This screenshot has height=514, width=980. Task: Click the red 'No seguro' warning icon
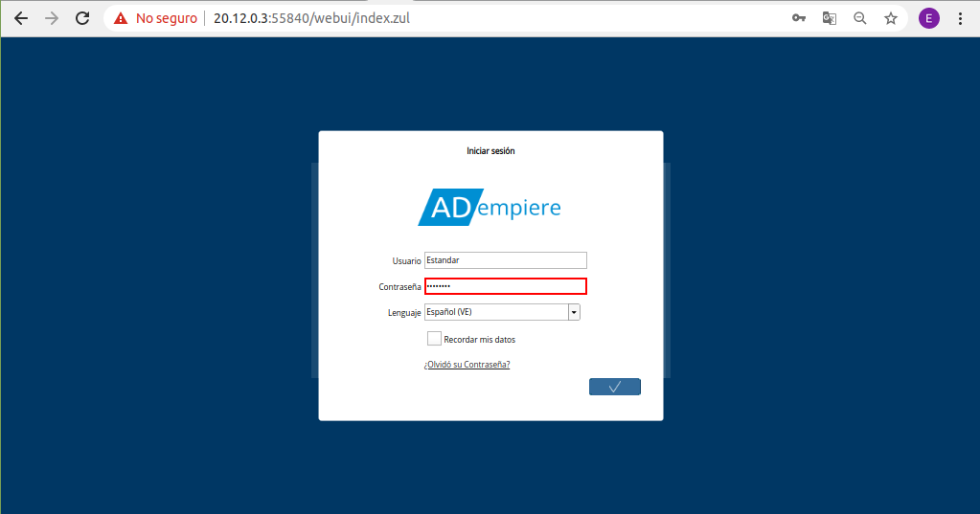pos(121,19)
